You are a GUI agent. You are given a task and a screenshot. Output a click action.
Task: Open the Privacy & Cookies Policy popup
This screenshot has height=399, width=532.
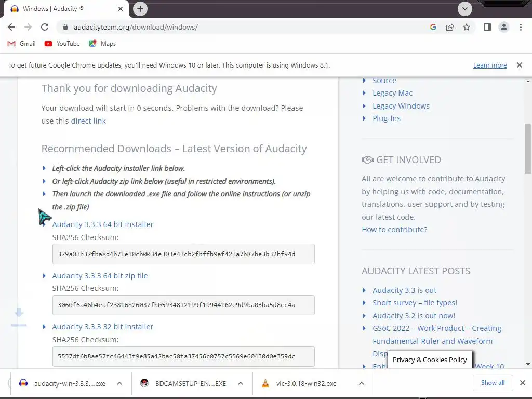pos(430,360)
